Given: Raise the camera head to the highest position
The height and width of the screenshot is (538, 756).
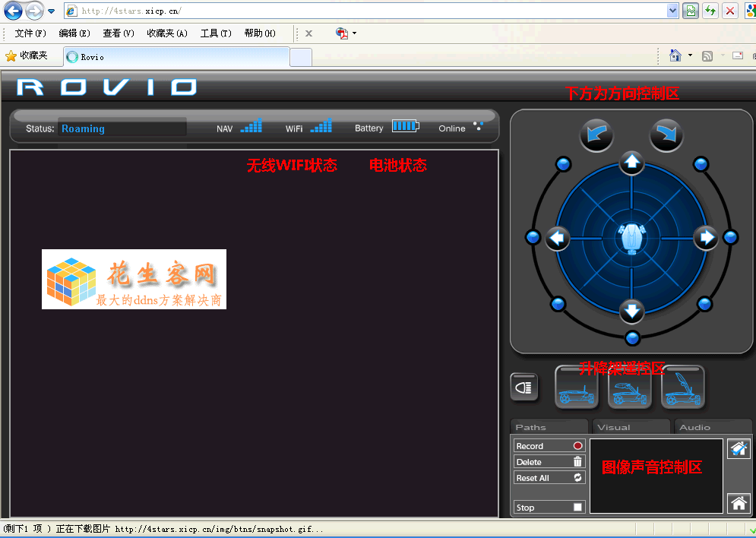Looking at the screenshot, I should click(683, 387).
